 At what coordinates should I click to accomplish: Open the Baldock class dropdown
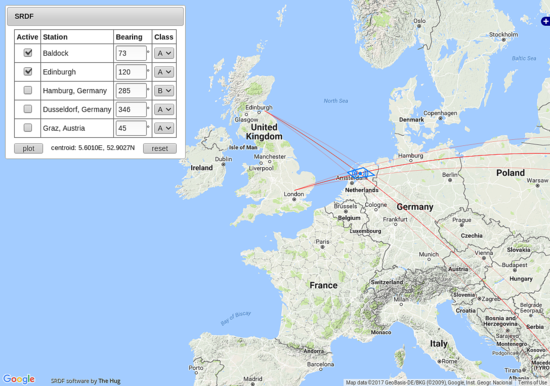(x=164, y=53)
